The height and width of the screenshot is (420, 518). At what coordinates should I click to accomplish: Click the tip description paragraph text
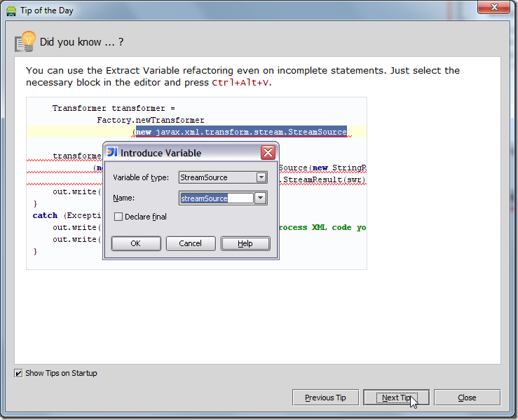(x=243, y=76)
